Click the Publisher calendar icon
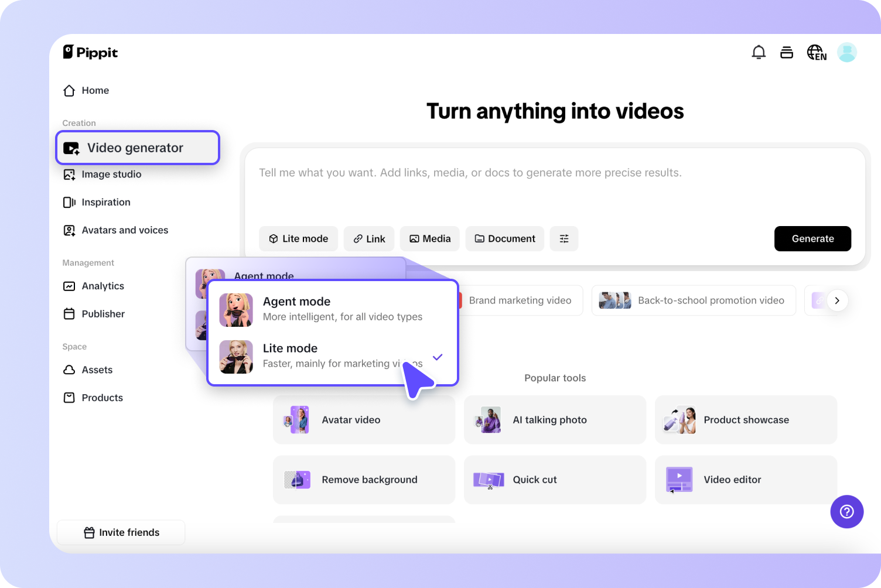Screen dimensions: 881x588 (x=69, y=314)
